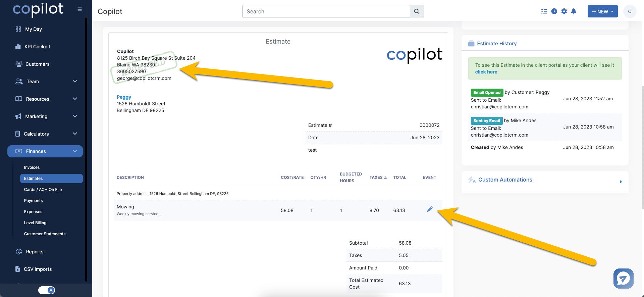644x297 pixels.
Task: Click the Calculators icon in sidebar
Action: click(18, 134)
